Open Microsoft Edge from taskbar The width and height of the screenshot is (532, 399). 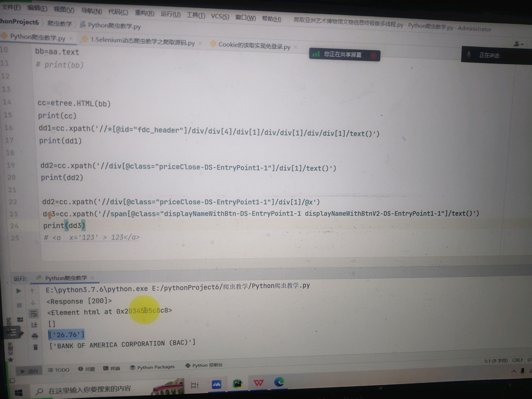point(279,382)
